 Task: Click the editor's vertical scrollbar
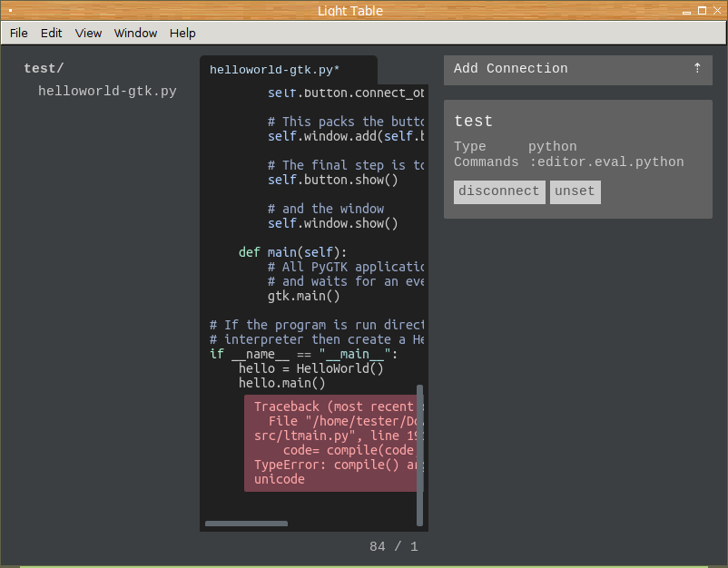click(419, 454)
